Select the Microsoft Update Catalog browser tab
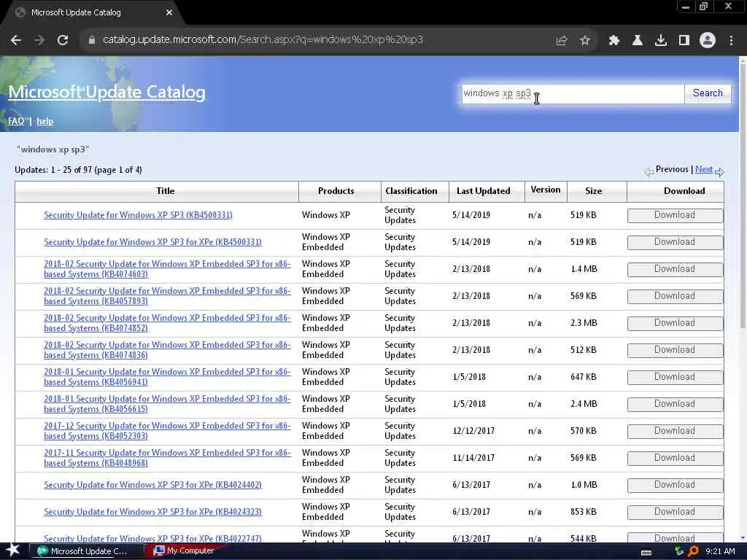 [x=92, y=12]
